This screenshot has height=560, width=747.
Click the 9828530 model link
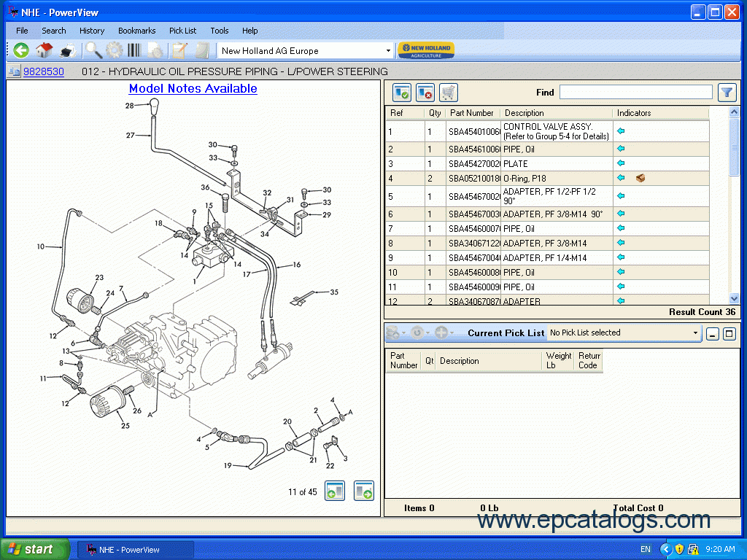pyautogui.click(x=44, y=71)
